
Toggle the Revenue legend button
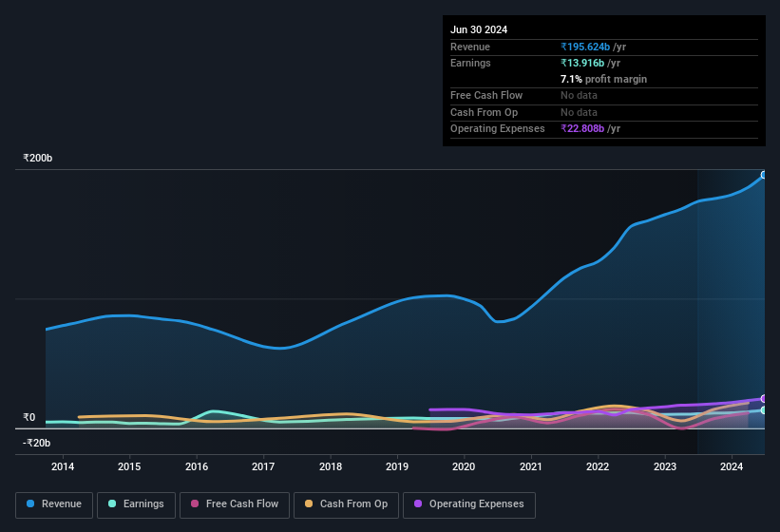54,504
